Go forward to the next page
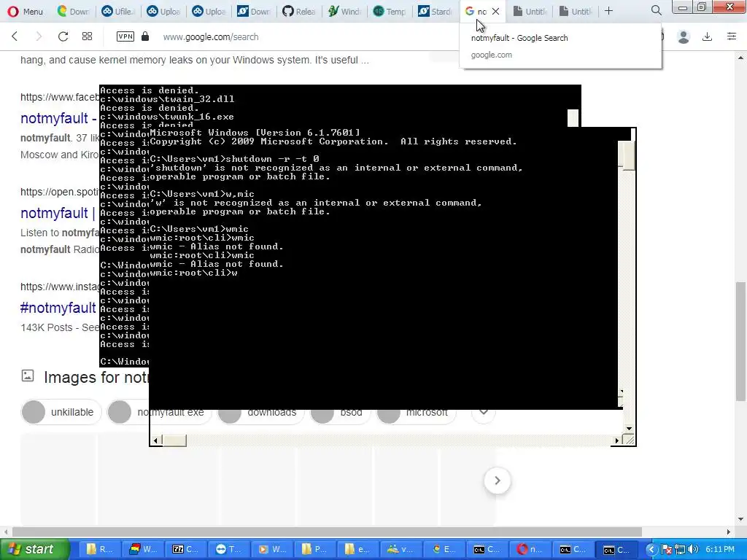The image size is (747, 560). (x=39, y=36)
